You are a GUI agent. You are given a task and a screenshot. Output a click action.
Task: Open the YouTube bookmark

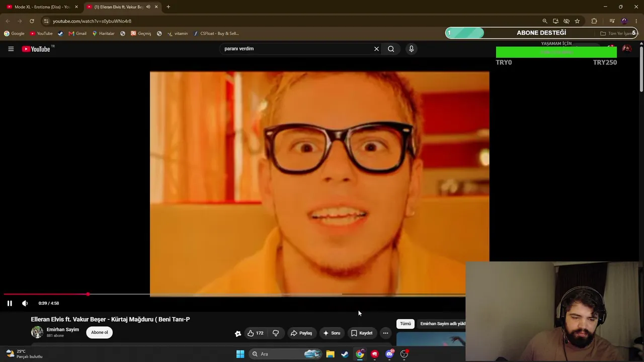41,34
